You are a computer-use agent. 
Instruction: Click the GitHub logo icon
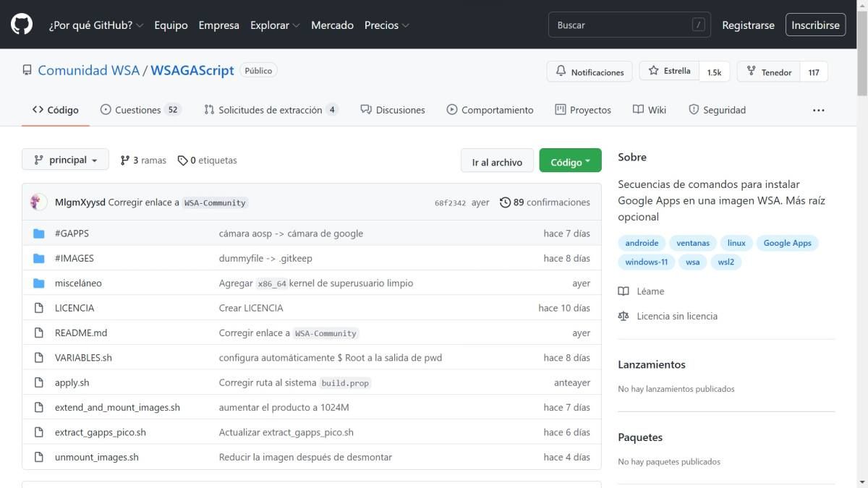coord(22,25)
